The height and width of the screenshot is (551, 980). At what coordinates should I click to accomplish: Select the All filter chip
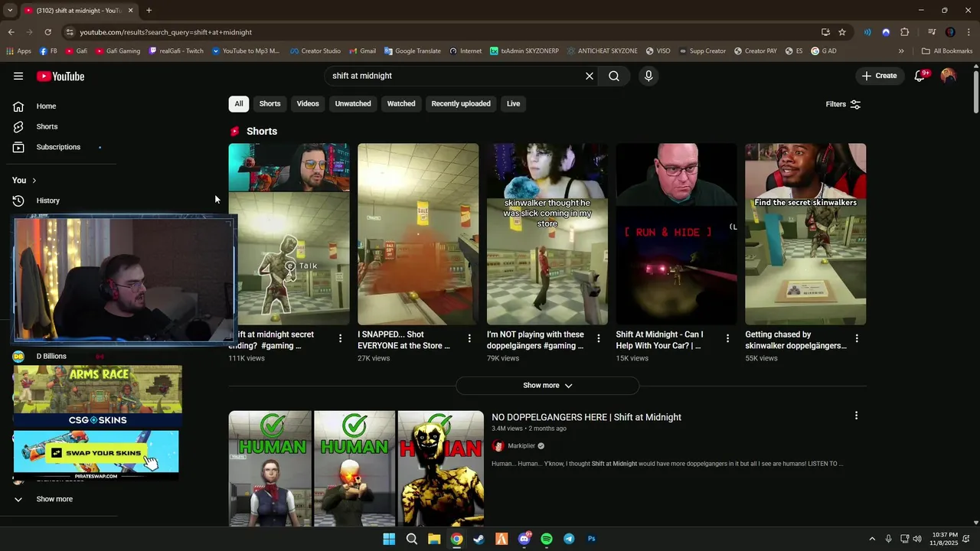point(239,103)
